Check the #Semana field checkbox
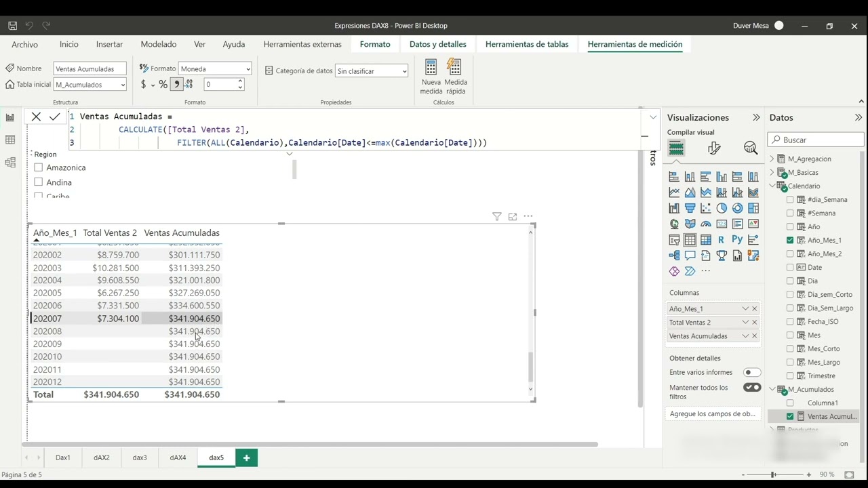Viewport: 868px width, 488px height. tap(790, 213)
